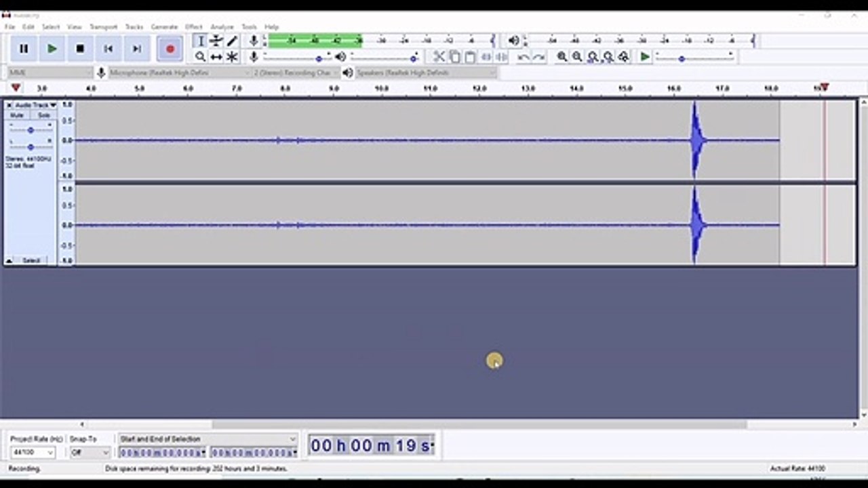Collapse the track with arrow button
The image size is (868, 488).
(9, 260)
